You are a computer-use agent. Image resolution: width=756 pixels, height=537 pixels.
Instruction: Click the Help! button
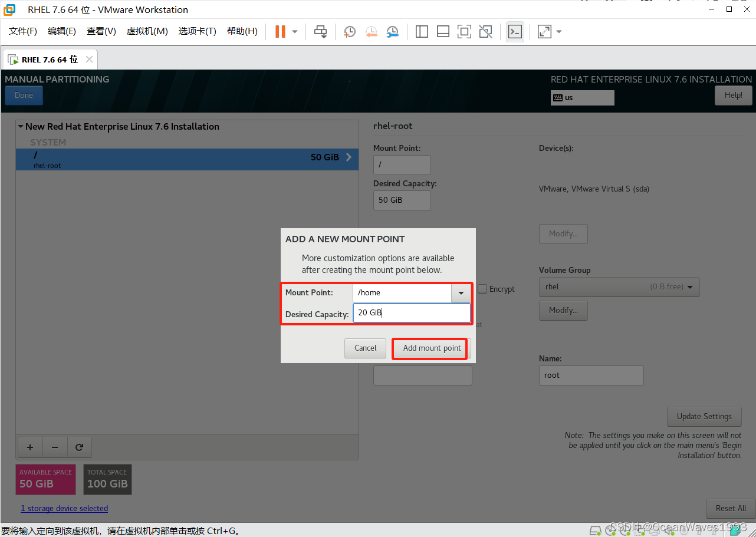click(734, 95)
